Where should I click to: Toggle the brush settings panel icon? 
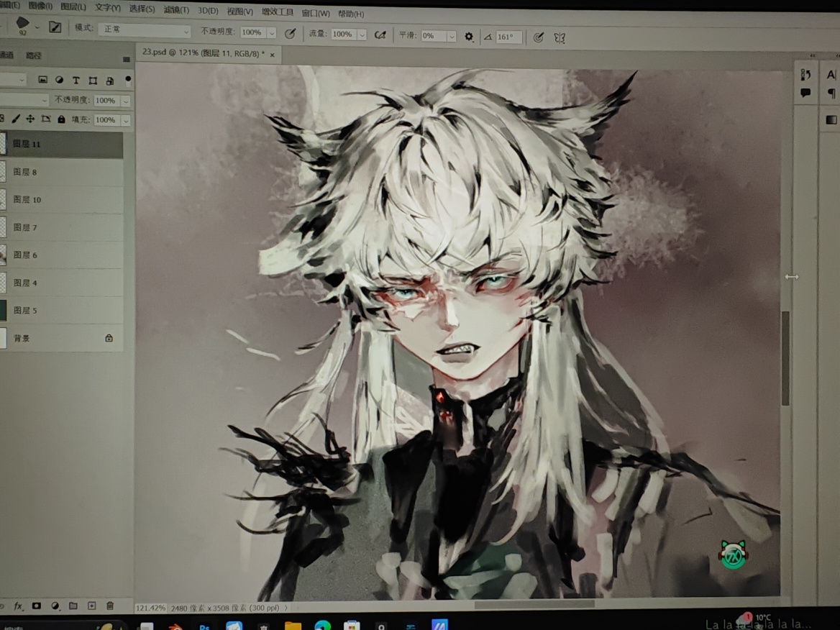(x=55, y=27)
